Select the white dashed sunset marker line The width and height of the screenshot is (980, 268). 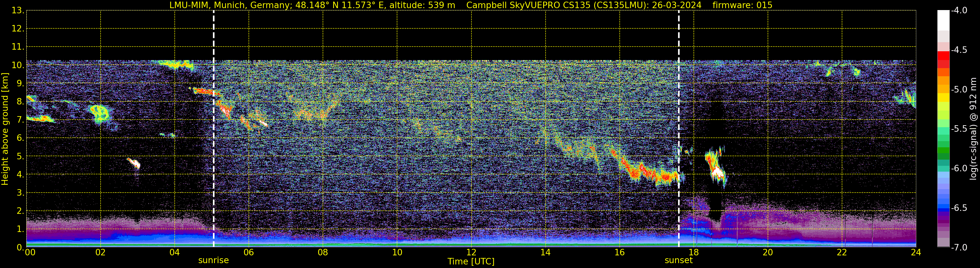click(x=679, y=129)
